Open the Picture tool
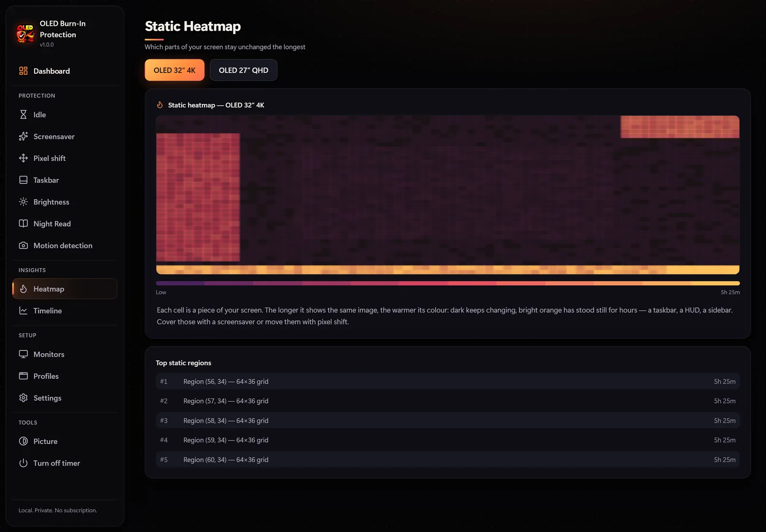Image resolution: width=766 pixels, height=532 pixels. point(65,441)
